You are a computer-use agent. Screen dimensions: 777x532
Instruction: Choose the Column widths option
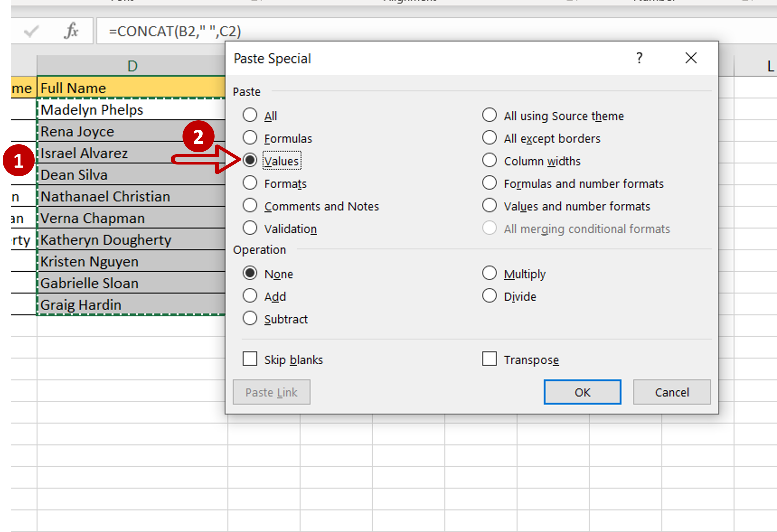pyautogui.click(x=489, y=160)
